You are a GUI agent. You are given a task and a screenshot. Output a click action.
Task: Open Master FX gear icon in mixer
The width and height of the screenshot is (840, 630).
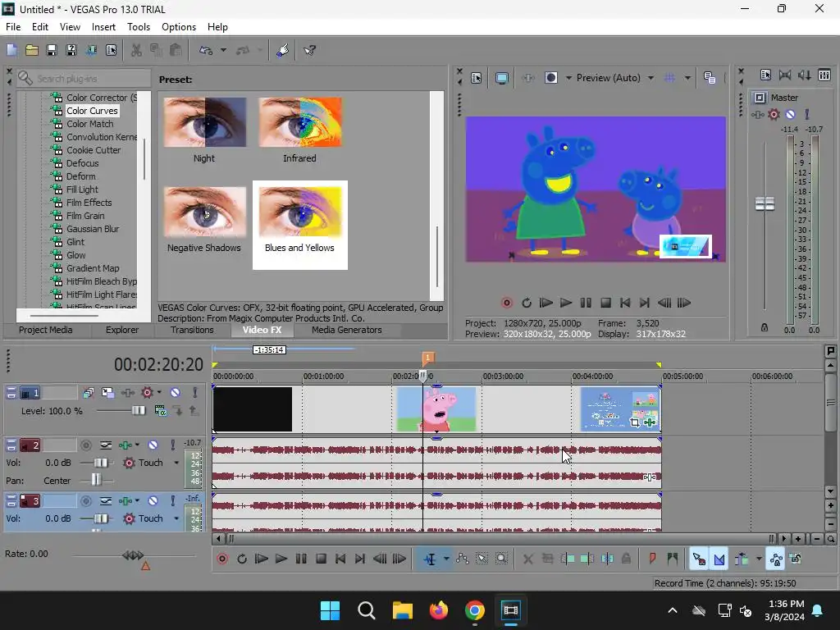774,114
